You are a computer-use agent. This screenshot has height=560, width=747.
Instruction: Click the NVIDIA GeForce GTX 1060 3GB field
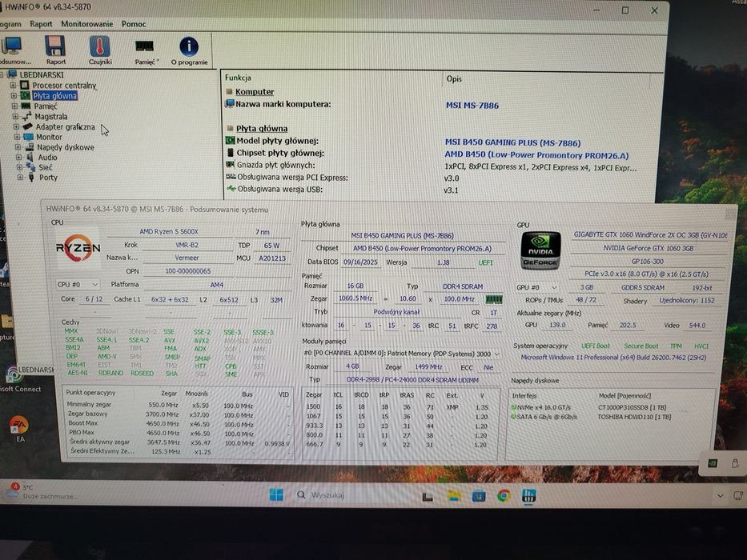tap(648, 248)
